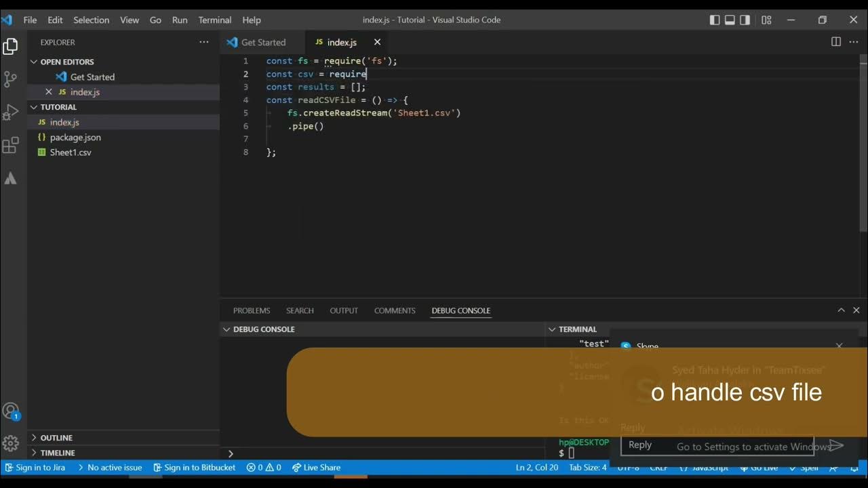868x488 pixels.
Task: Close index.js in Open Editors
Action: [x=48, y=91]
